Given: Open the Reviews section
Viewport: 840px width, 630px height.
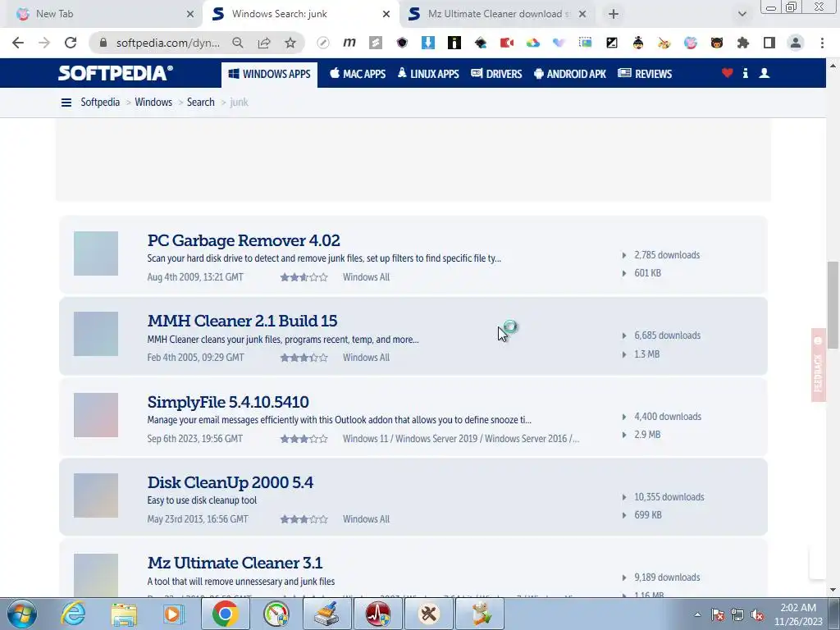Looking at the screenshot, I should (645, 74).
